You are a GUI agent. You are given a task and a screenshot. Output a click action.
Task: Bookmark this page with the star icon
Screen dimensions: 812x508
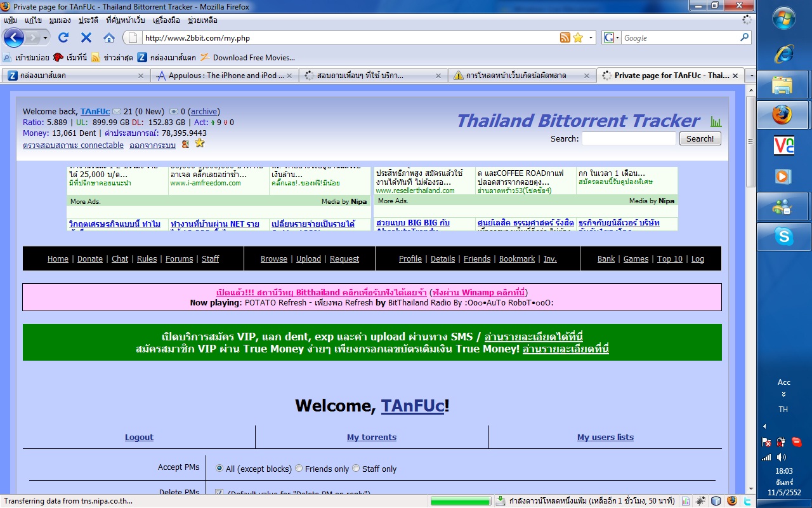click(578, 37)
